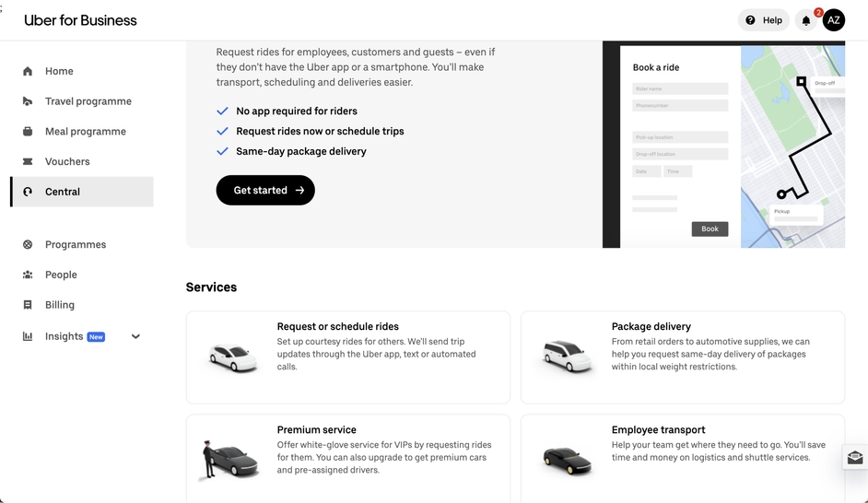
Task: Click the People group icon
Action: click(28, 275)
